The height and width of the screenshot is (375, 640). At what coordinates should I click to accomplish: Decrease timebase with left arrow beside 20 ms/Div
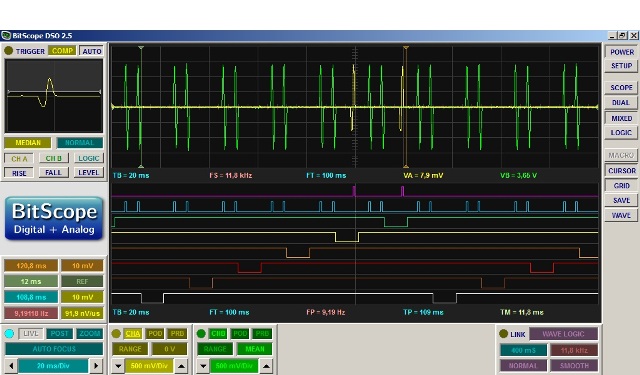coord(11,365)
